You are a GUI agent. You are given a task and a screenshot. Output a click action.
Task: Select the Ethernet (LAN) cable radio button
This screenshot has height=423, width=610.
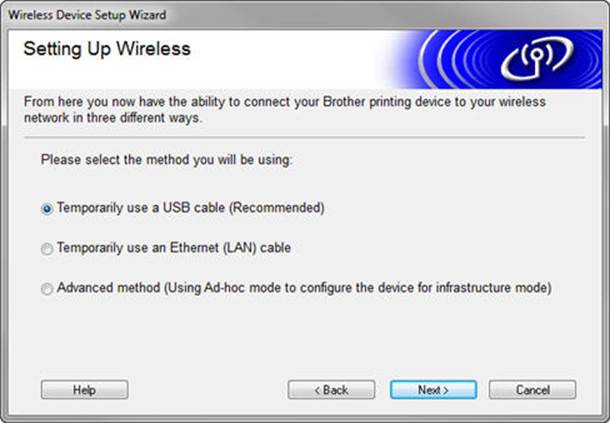47,249
